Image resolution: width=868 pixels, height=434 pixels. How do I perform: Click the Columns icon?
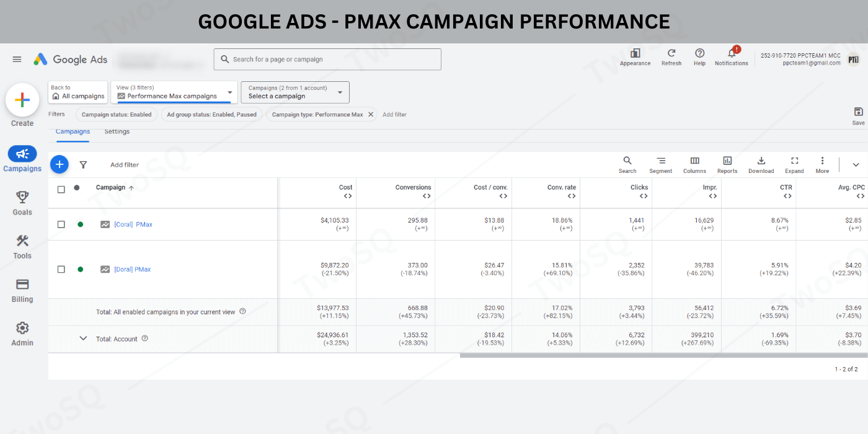coord(694,164)
